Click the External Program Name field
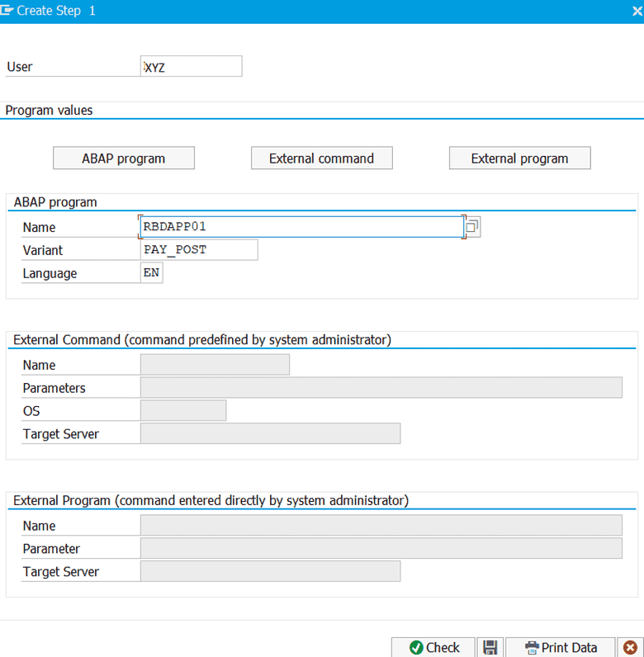 [381, 526]
